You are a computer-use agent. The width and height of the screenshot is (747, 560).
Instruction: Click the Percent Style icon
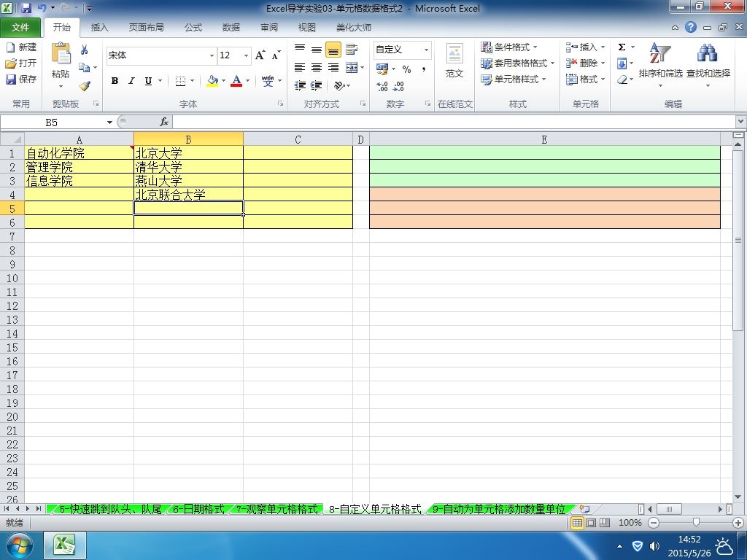coord(406,69)
